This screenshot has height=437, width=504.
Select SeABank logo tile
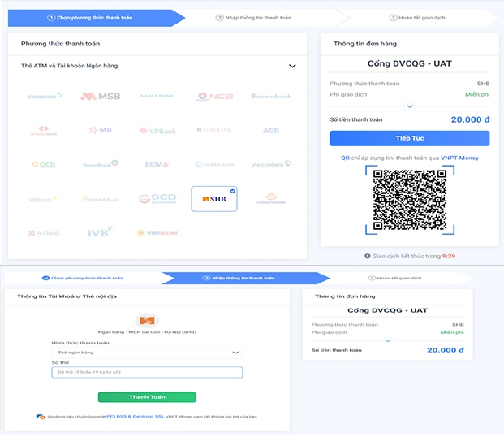(44, 233)
